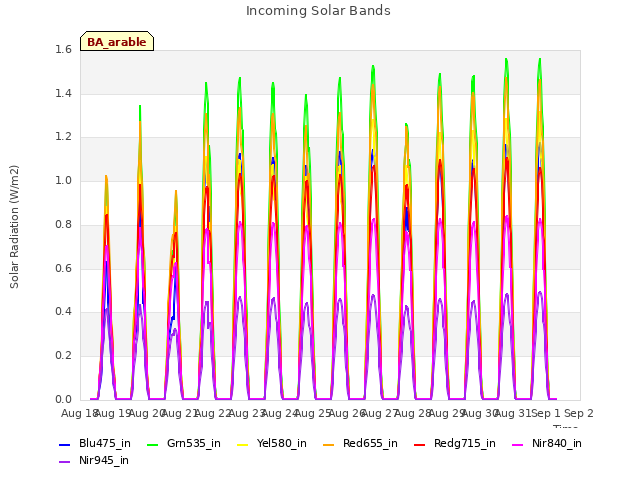The height and width of the screenshot is (480, 640).
Task: Click the 1.4 y-axis tick label
Action: coord(63,93)
